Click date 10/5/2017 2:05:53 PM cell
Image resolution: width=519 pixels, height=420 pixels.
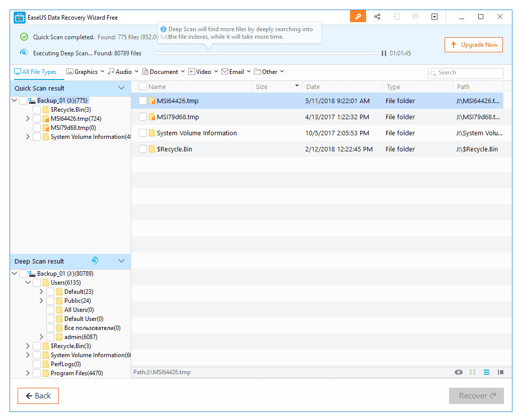click(x=337, y=133)
